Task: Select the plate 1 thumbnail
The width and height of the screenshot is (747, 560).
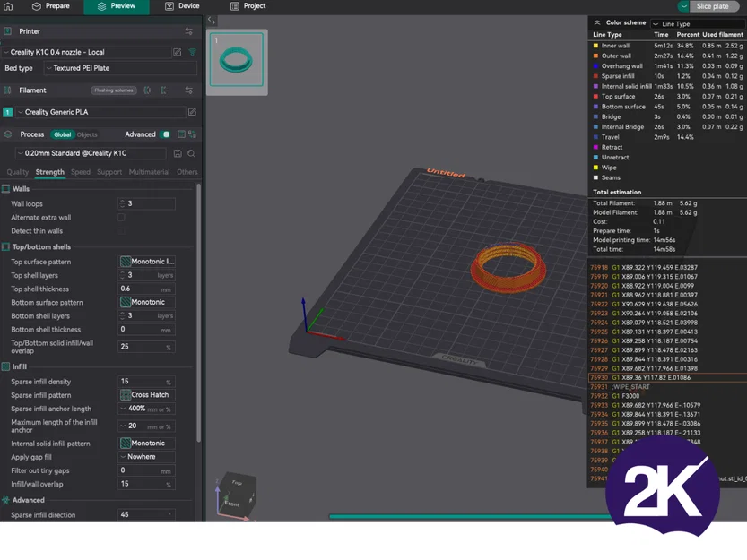Action: [237, 60]
